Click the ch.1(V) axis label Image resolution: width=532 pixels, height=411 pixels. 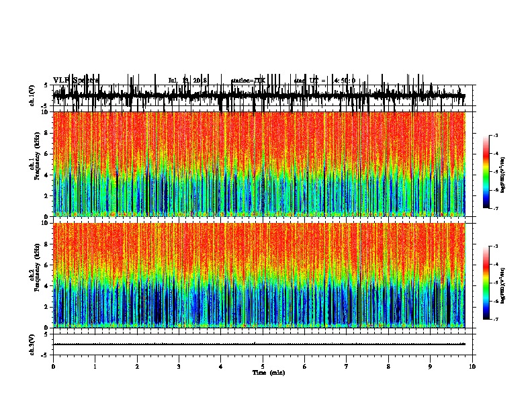[x=32, y=95]
